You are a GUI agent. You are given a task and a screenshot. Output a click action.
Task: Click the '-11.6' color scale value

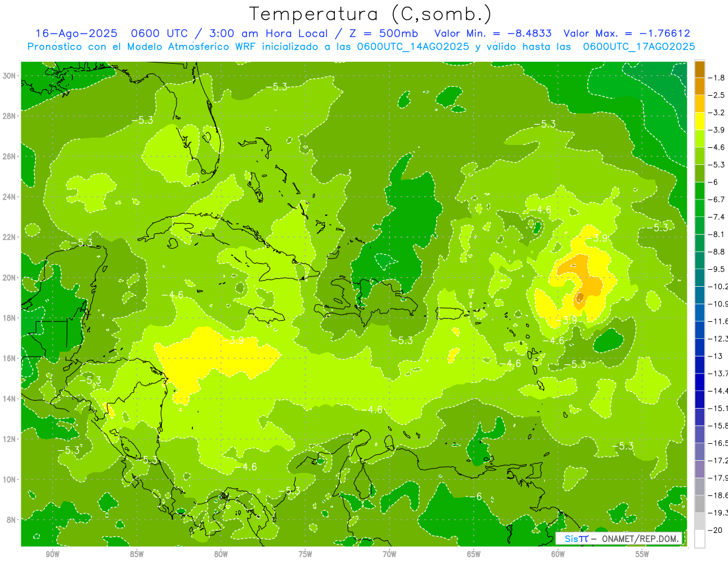[719, 321]
